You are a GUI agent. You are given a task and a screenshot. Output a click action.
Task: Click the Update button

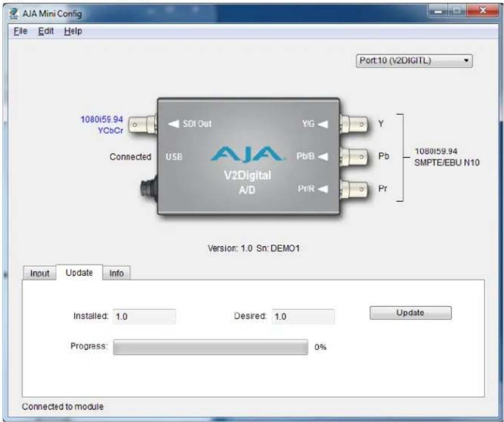point(411,313)
